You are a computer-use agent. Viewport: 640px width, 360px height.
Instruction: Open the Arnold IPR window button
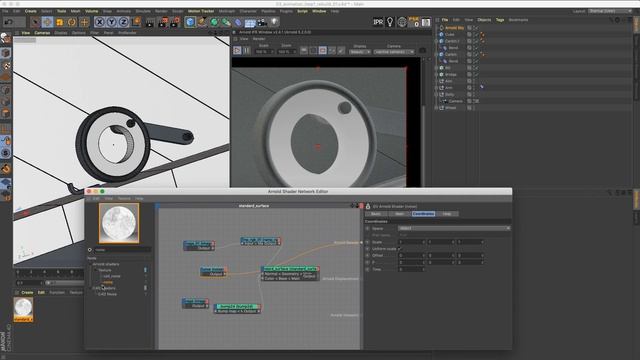click(x=378, y=22)
